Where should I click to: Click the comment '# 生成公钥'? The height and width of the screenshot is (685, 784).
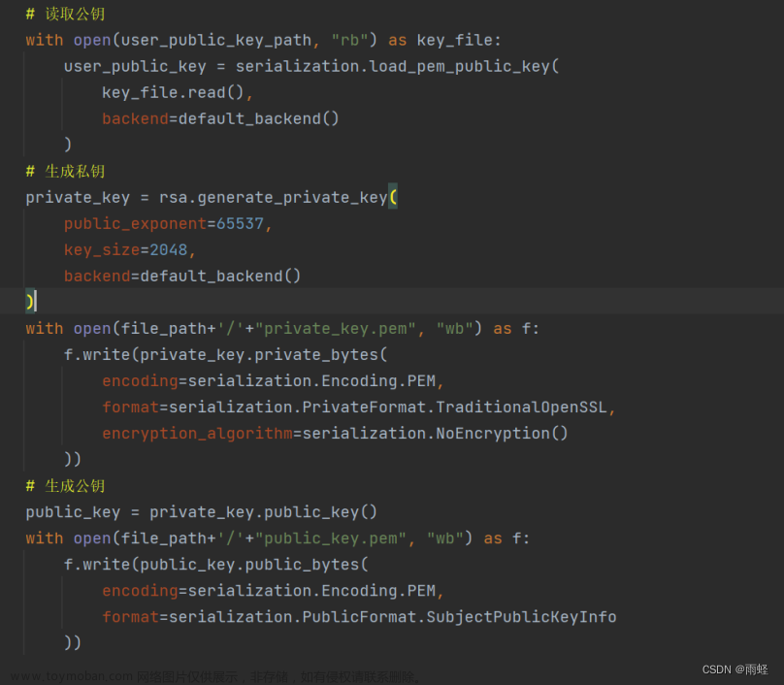coord(66,486)
